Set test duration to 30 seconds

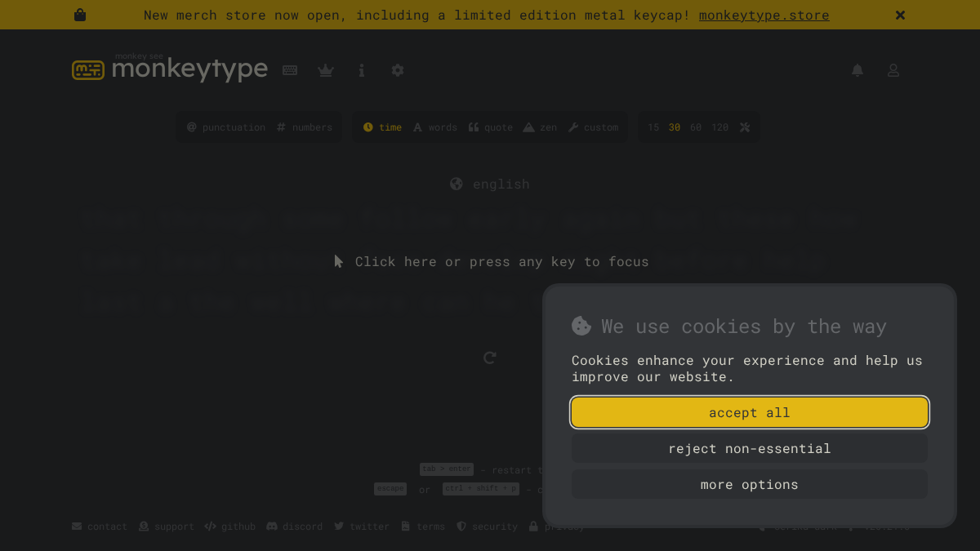point(675,127)
